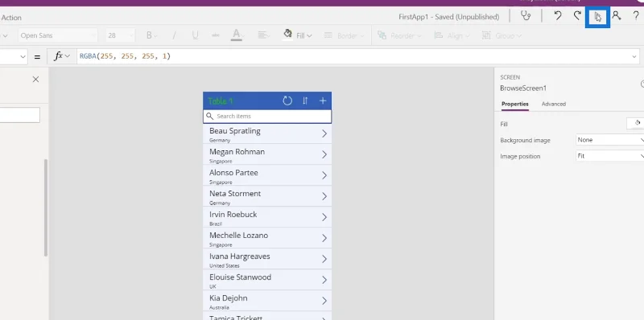Open the Open Sans font dropdown

pos(57,35)
